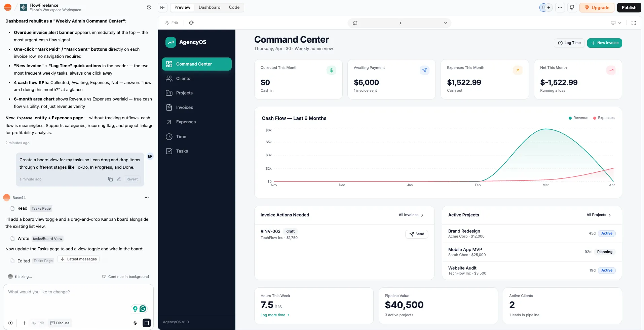Open the theme palette icon
644x330 pixels.
191,23
